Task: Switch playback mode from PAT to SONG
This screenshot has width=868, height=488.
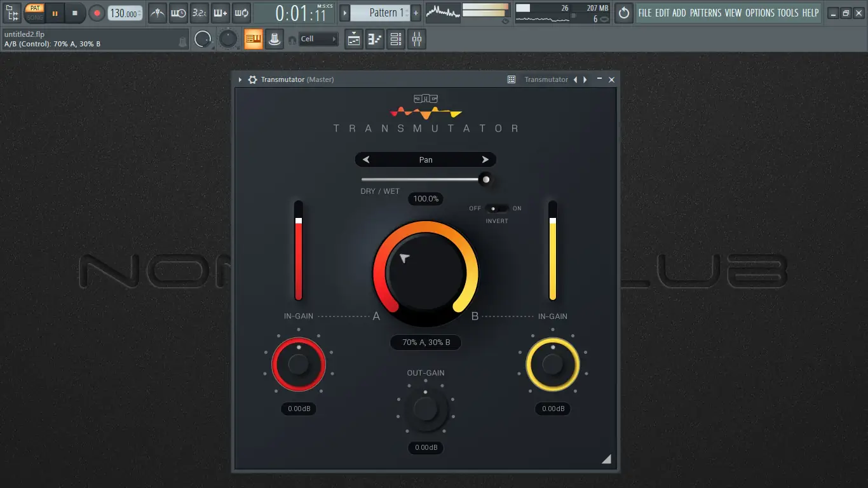Action: [x=34, y=17]
